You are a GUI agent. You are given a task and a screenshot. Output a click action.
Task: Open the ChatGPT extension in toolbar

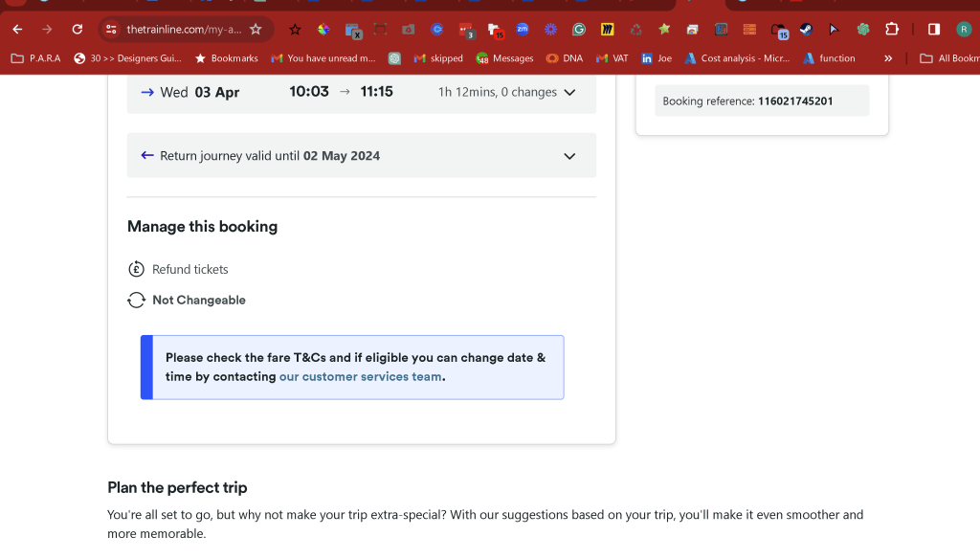click(863, 30)
